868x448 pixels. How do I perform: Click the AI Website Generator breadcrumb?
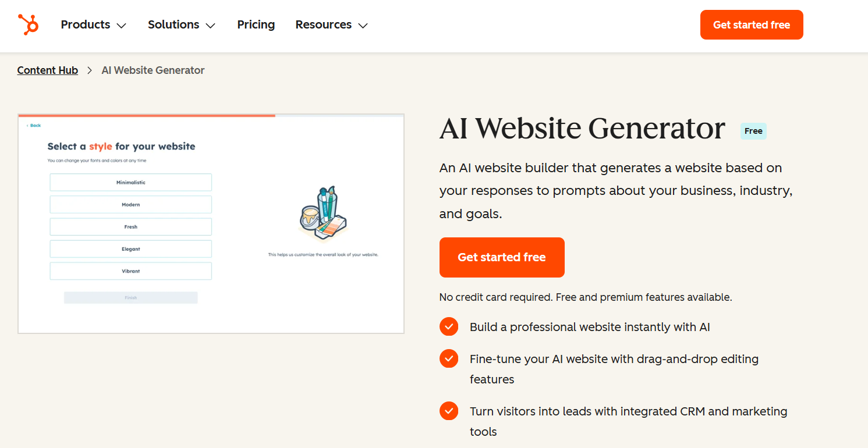click(153, 70)
